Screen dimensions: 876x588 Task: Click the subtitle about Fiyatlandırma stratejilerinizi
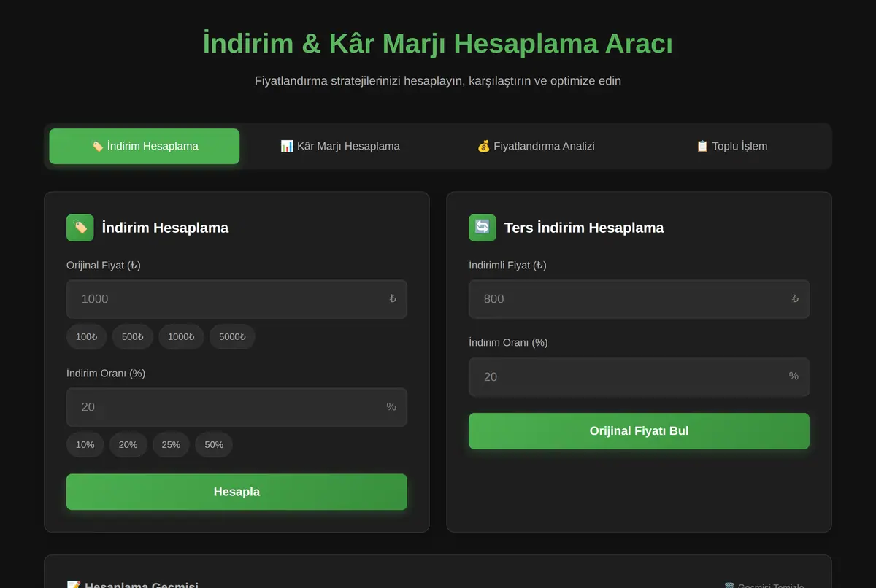pyautogui.click(x=438, y=81)
